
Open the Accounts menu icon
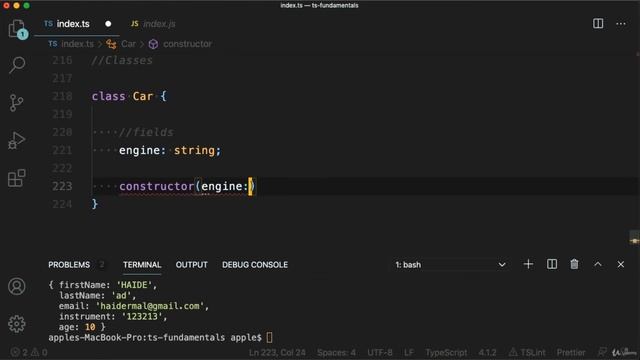(17, 287)
